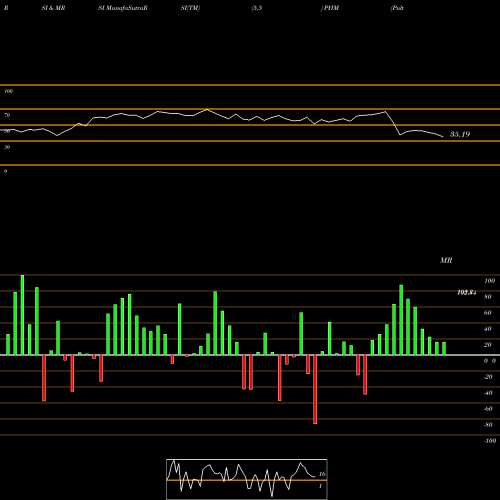Click the 102.84 value label
500x500 pixels.
click(x=466, y=292)
